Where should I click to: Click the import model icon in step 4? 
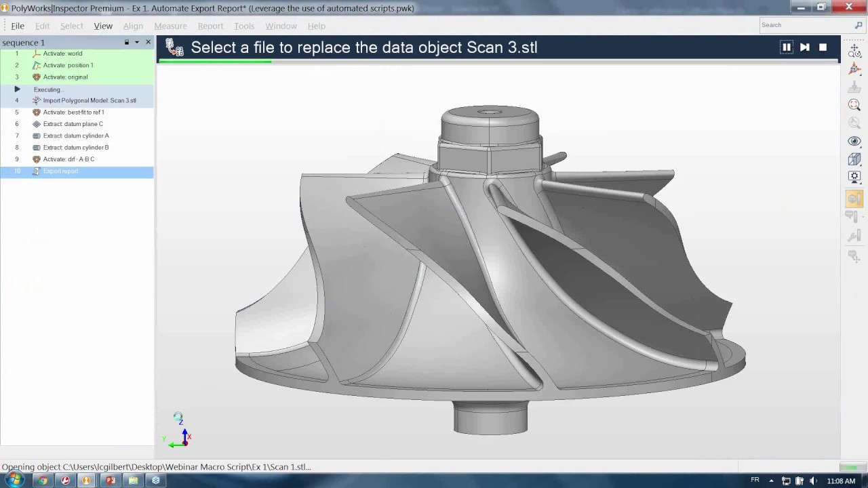click(37, 100)
